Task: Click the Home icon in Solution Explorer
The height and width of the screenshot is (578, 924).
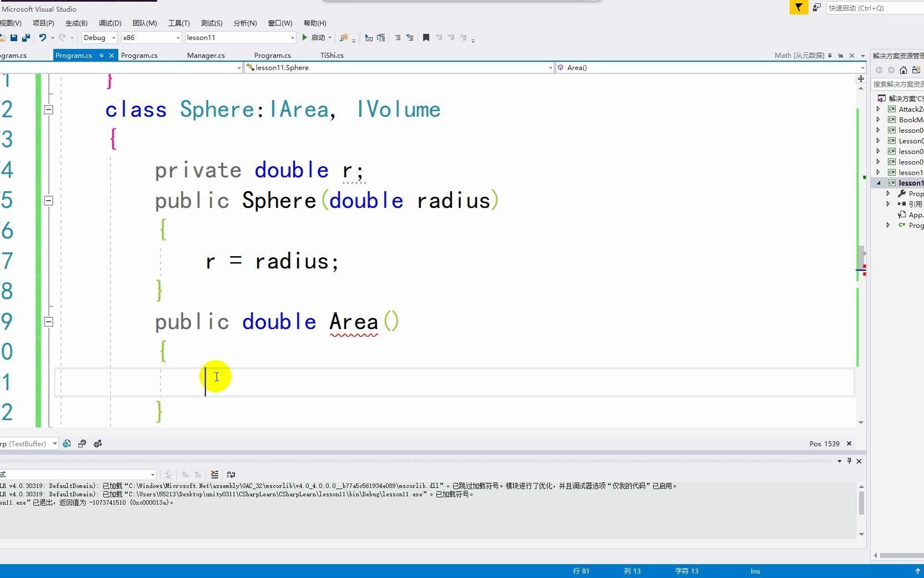Action: 903,70
